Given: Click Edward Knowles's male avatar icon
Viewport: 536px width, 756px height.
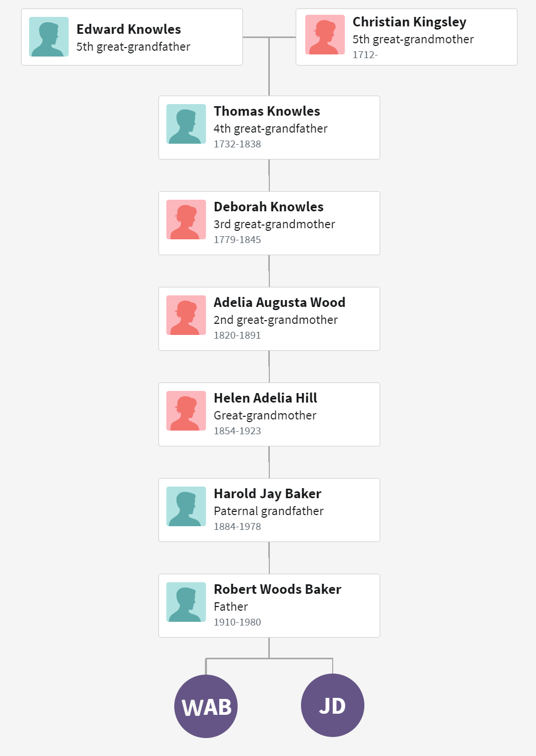Looking at the screenshot, I should pos(49,36).
